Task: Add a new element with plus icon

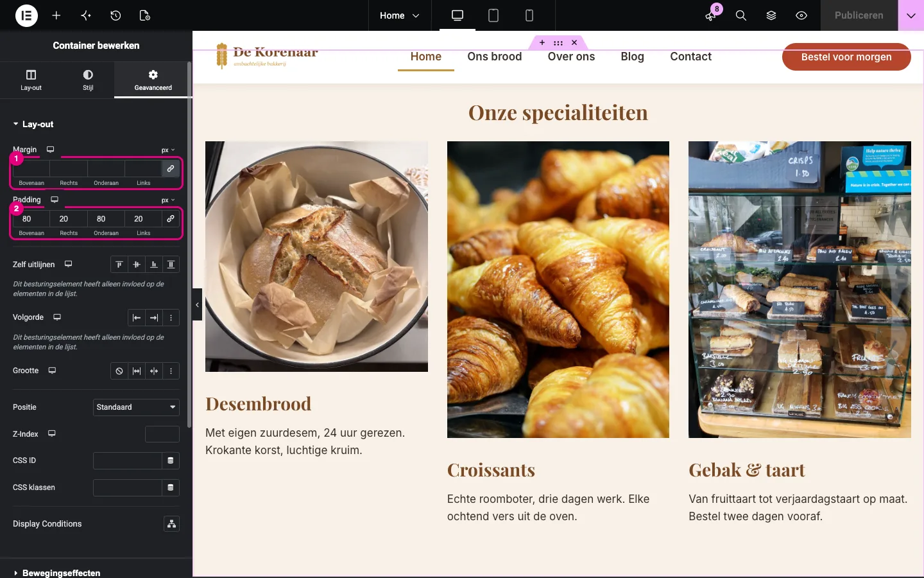Action: (56, 15)
